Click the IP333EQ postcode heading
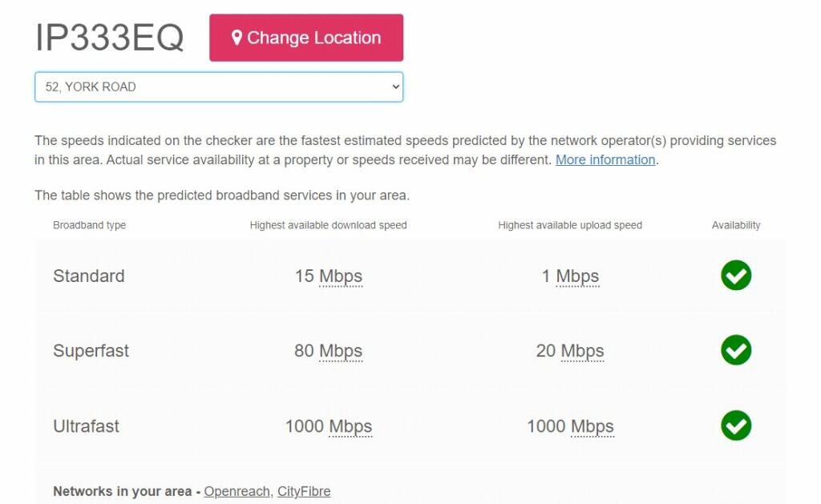Viewport: 821px width, 504px height. (x=110, y=38)
